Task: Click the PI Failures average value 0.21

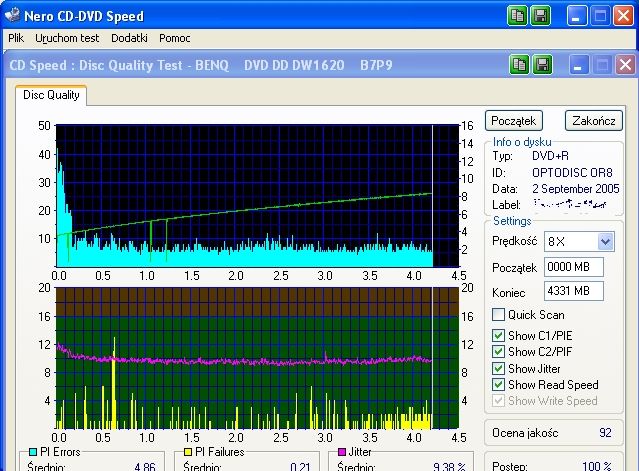Action: [x=300, y=466]
